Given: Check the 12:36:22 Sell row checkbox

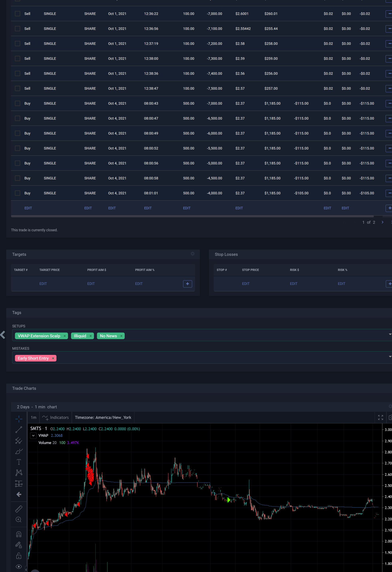Looking at the screenshot, I should click(18, 14).
